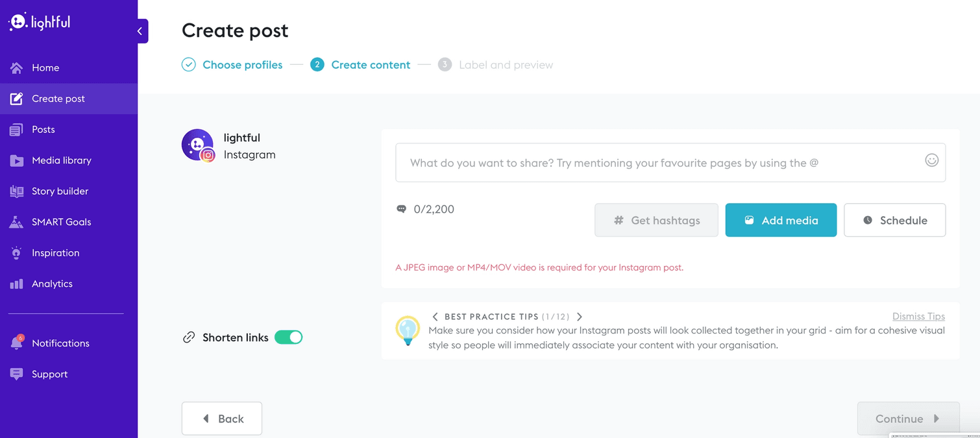Click the SMART Goals mountain icon
Viewport: 980px width, 438px height.
[16, 222]
